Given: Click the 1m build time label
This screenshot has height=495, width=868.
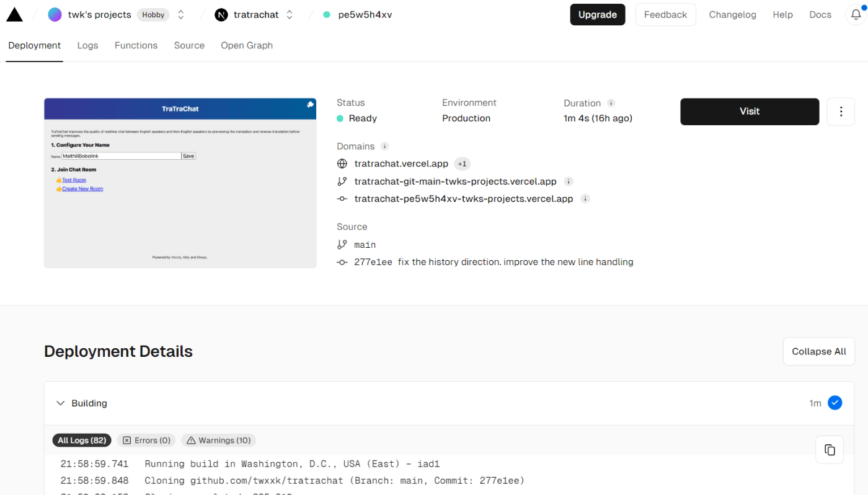Looking at the screenshot, I should (x=815, y=403).
